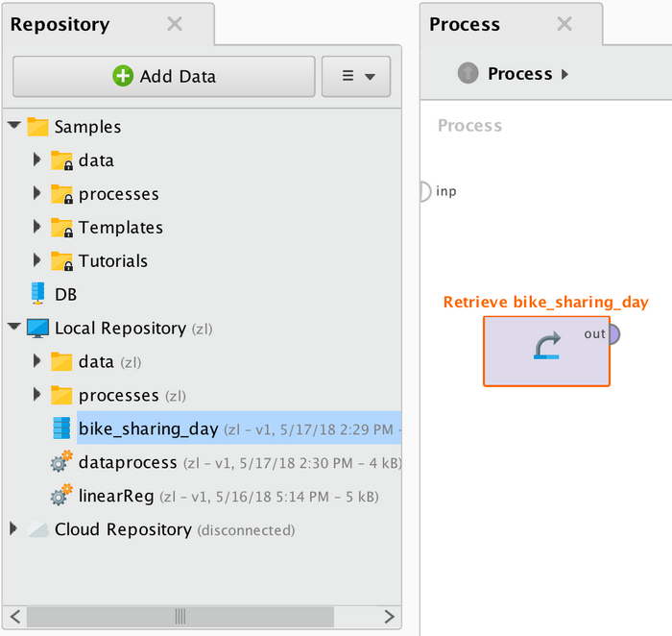
Task: Click the horizontal scrollbar thumb
Action: 180,616
